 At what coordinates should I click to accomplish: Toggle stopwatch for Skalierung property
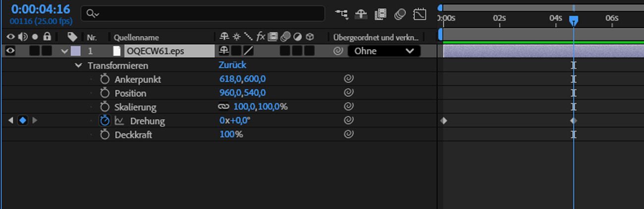104,107
